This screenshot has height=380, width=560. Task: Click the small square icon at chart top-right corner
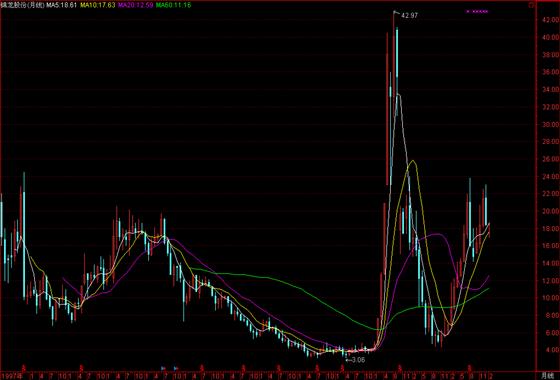pos(531,5)
